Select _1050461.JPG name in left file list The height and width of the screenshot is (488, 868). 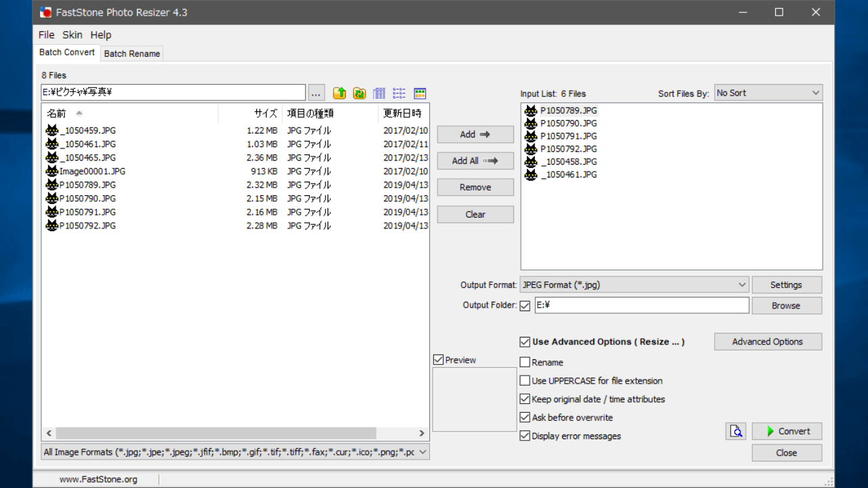(x=87, y=144)
